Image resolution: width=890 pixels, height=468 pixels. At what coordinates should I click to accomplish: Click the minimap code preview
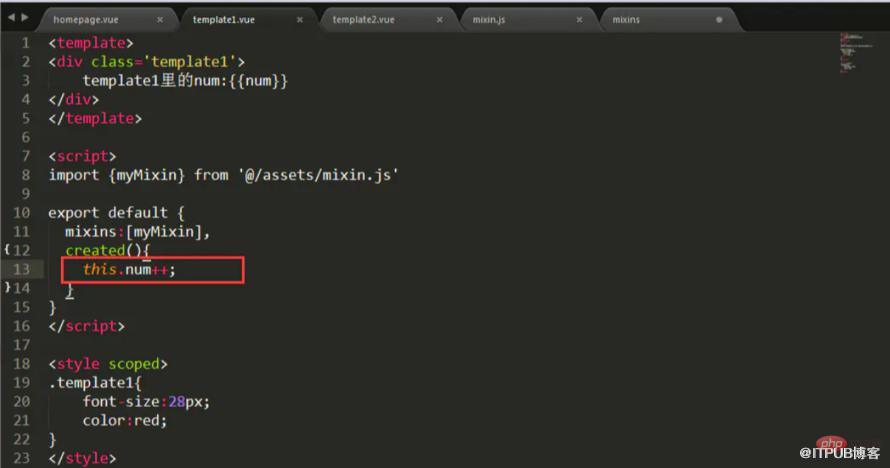point(854,53)
